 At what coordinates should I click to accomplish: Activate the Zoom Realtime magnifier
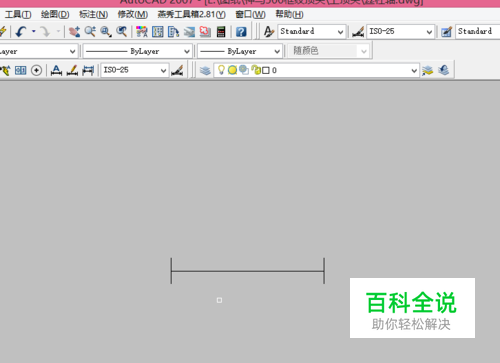[x=90, y=32]
